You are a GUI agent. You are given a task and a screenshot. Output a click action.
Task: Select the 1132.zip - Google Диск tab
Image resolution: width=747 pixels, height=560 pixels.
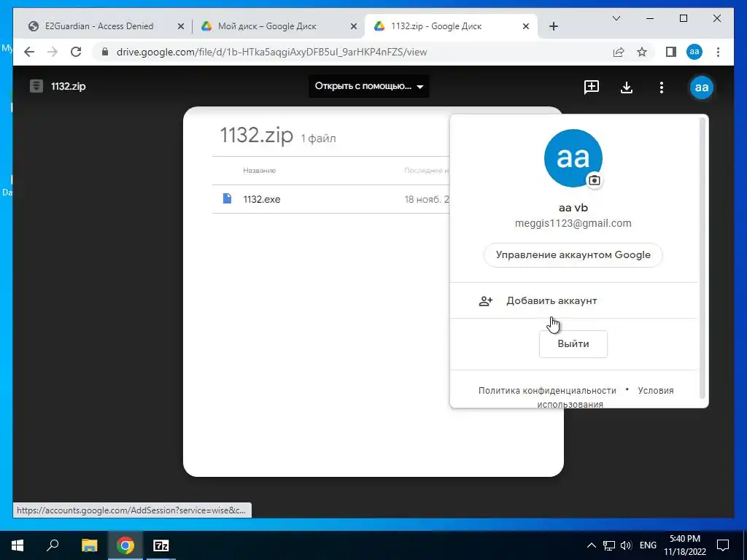click(450, 26)
